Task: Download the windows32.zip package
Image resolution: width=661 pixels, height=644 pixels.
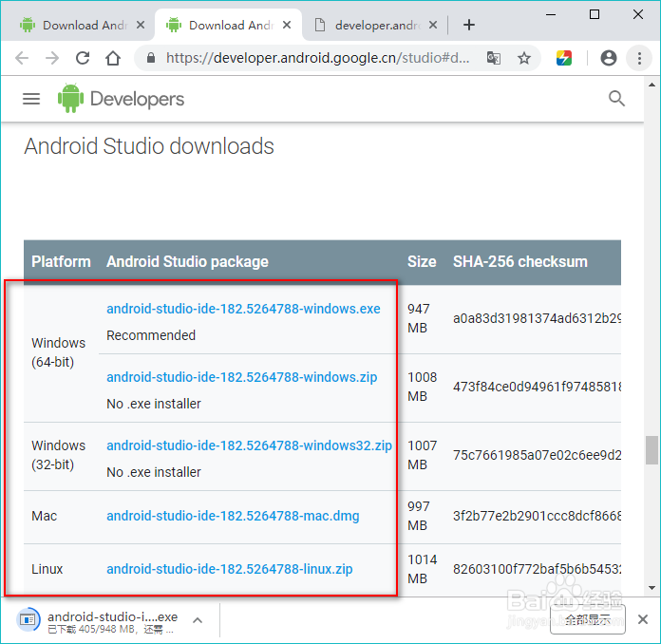Action: click(249, 445)
